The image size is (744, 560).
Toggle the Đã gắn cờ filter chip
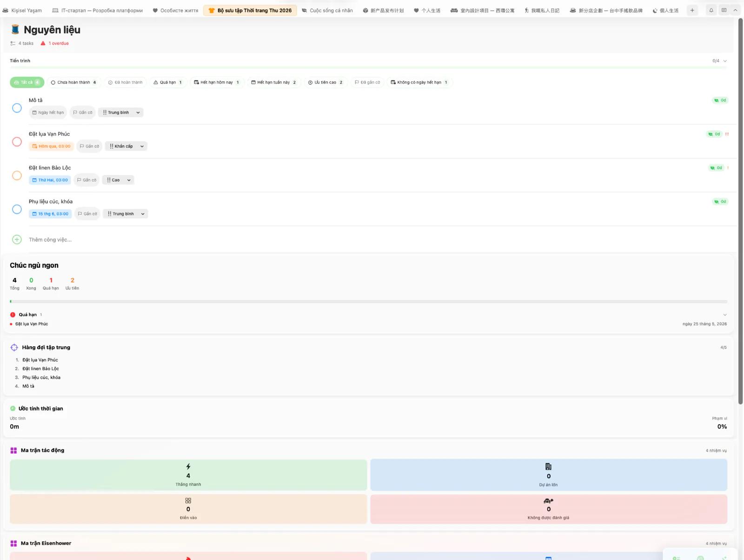tap(367, 82)
